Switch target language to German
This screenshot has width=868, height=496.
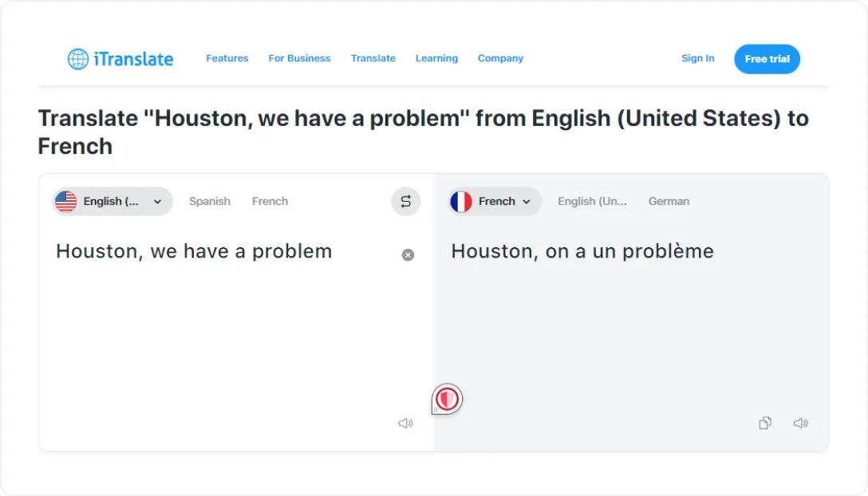coord(669,202)
